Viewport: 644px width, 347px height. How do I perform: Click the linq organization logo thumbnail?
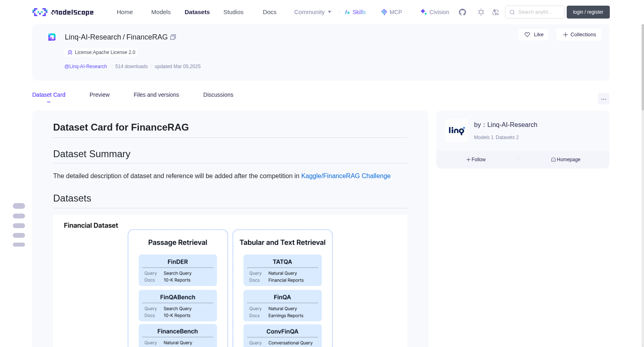click(x=456, y=131)
